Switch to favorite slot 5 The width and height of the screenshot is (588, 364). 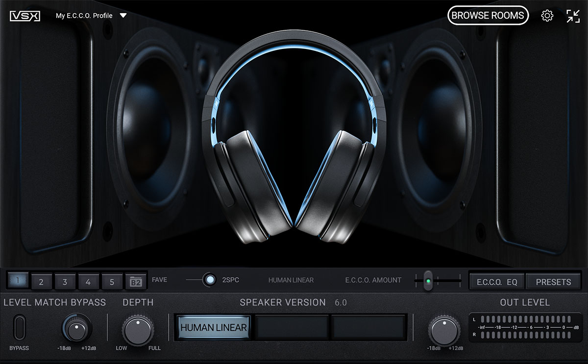(x=112, y=282)
